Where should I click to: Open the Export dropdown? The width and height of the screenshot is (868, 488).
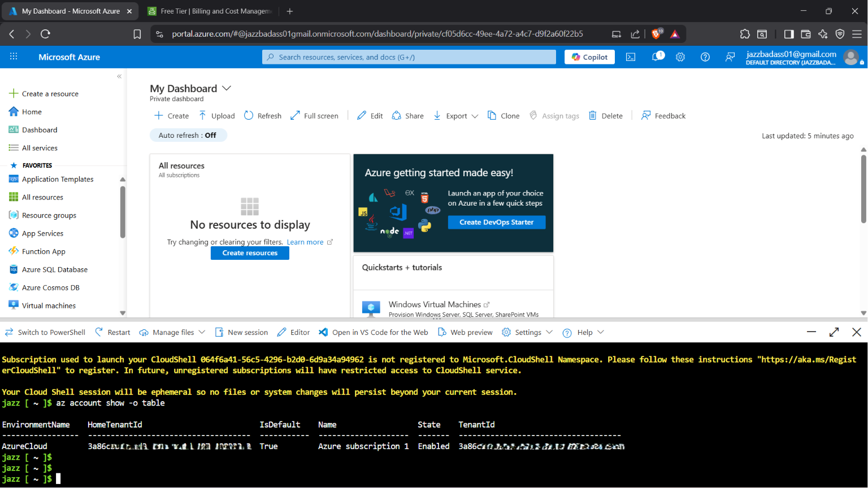456,116
